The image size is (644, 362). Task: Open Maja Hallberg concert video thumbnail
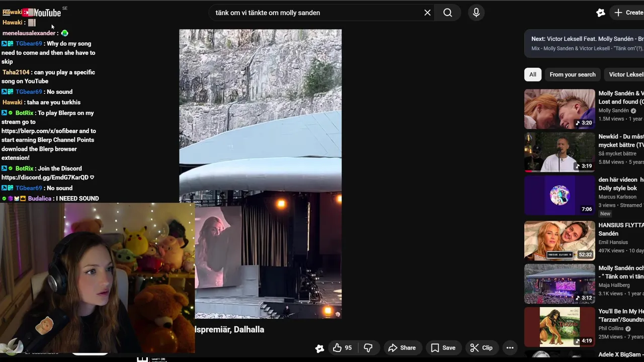pos(559,284)
